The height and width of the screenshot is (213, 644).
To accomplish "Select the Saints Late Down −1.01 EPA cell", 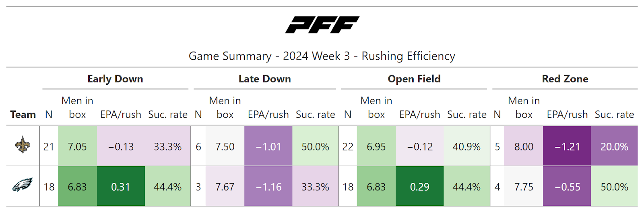I will click(x=268, y=146).
